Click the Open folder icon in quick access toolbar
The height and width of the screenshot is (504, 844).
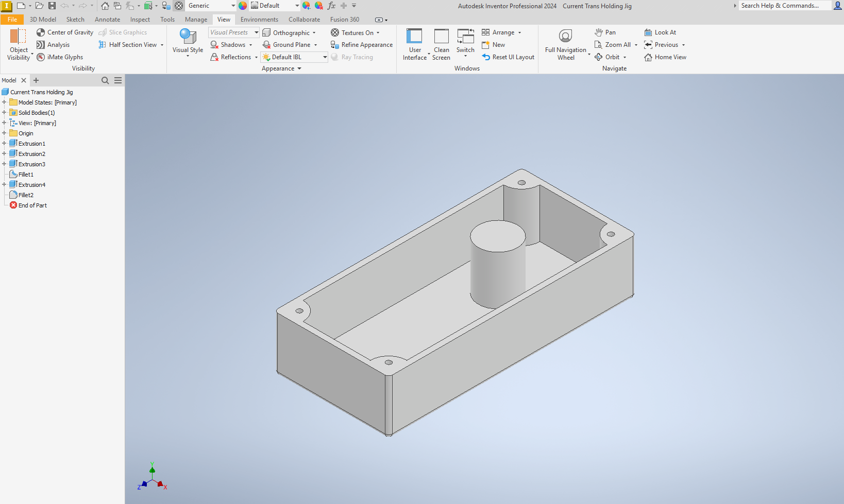point(39,6)
